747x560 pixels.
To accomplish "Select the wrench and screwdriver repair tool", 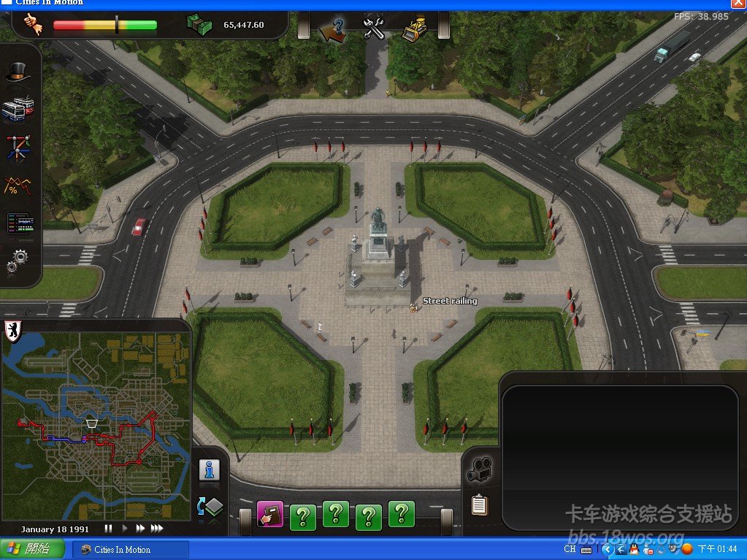I will pyautogui.click(x=374, y=28).
